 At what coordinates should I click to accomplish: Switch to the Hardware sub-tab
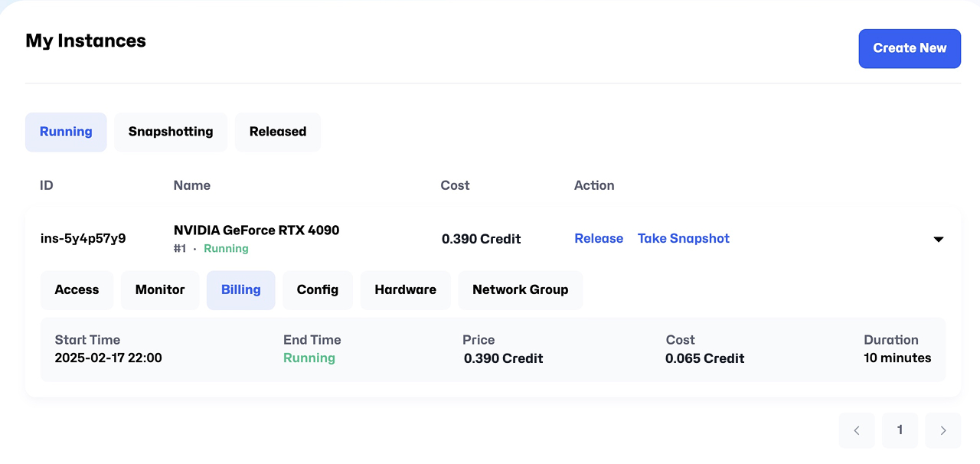click(405, 289)
